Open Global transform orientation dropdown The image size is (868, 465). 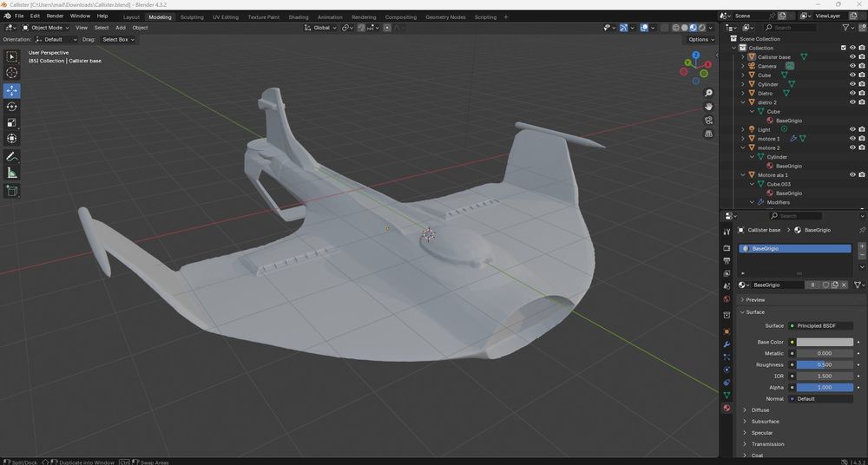click(320, 28)
